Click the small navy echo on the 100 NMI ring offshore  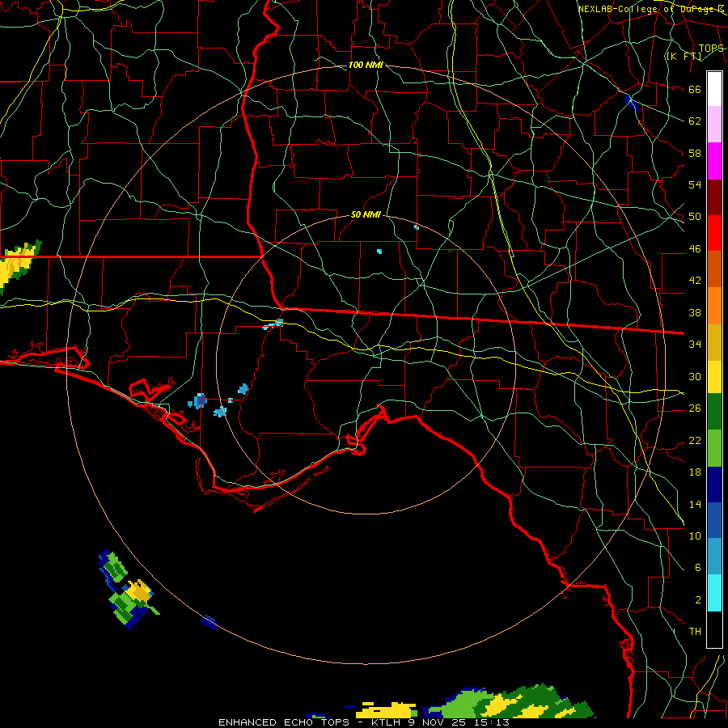tap(210, 622)
